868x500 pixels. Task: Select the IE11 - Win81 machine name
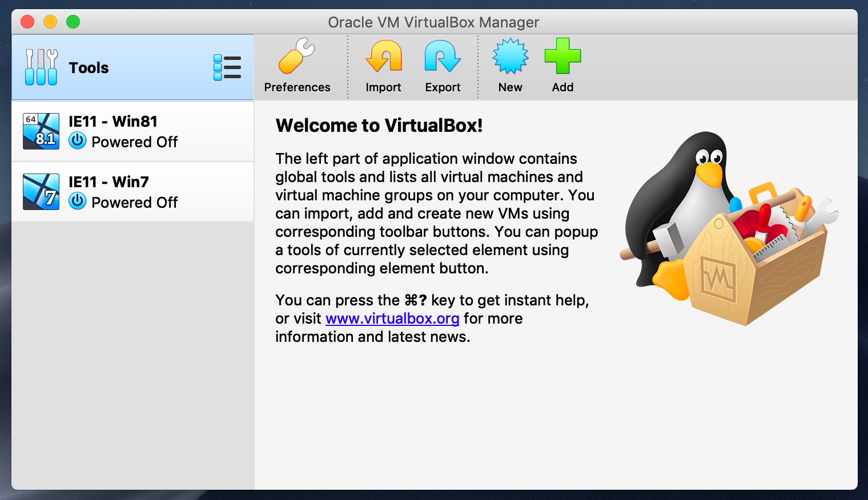tap(113, 122)
